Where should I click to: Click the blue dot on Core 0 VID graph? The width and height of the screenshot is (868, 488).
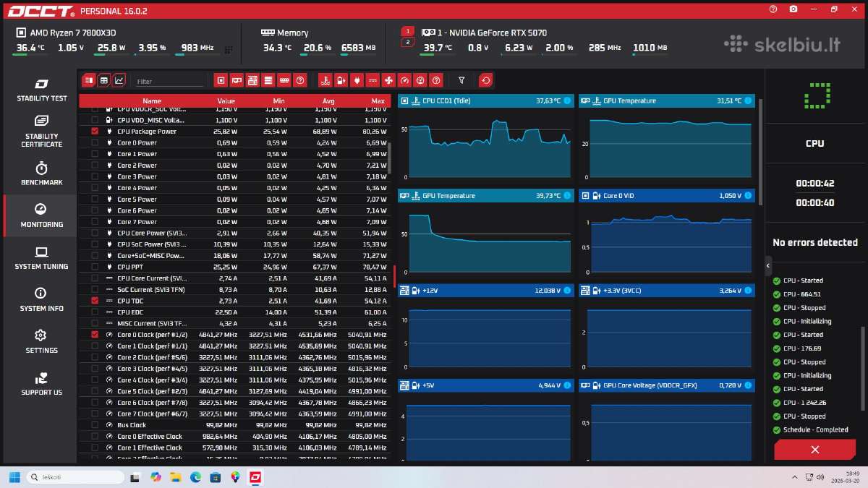click(748, 195)
